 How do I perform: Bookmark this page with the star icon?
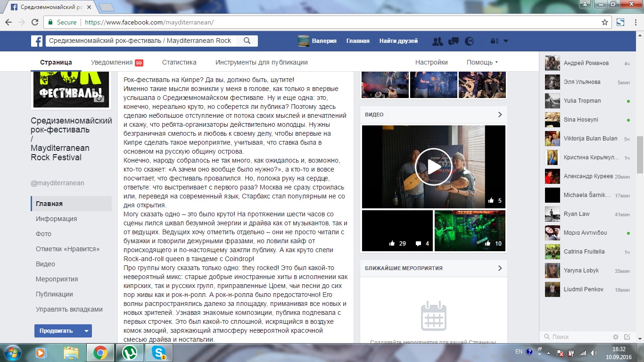(x=605, y=22)
